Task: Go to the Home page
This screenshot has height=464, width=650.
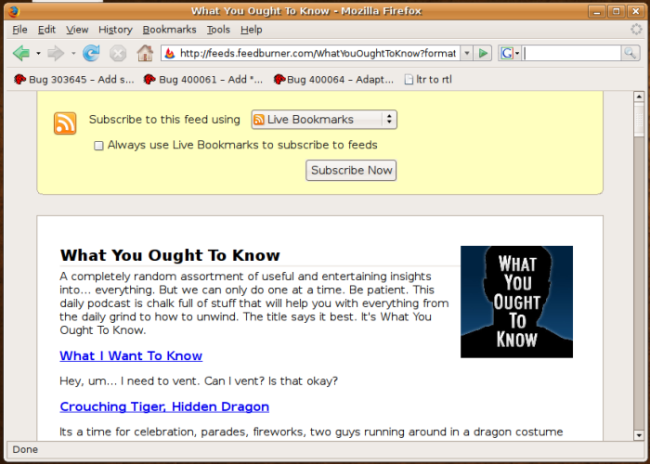Action: 145,53
